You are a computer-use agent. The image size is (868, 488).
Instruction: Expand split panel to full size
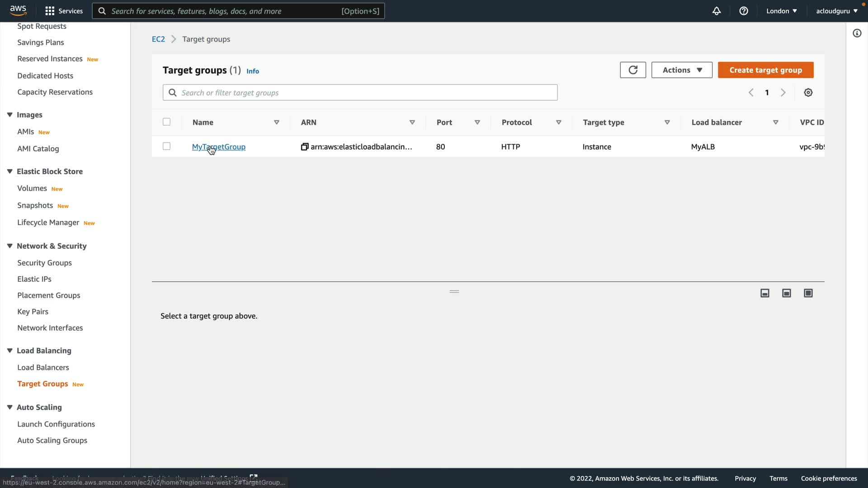tap(808, 293)
